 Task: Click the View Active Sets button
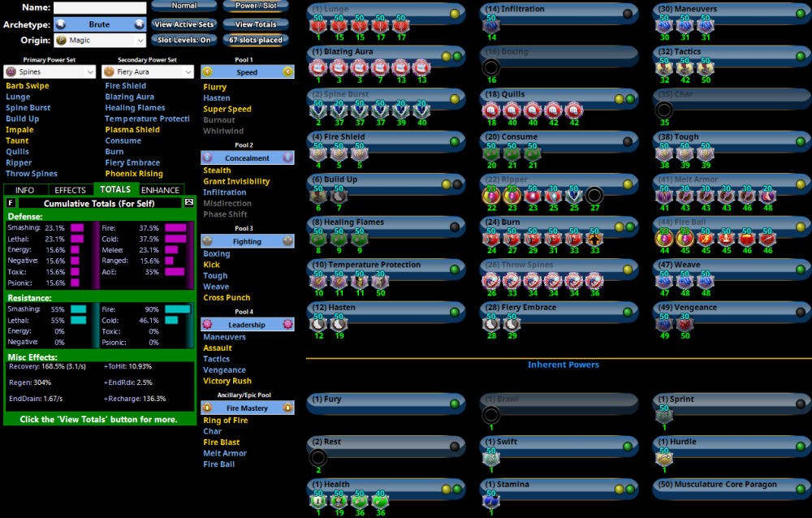(184, 24)
